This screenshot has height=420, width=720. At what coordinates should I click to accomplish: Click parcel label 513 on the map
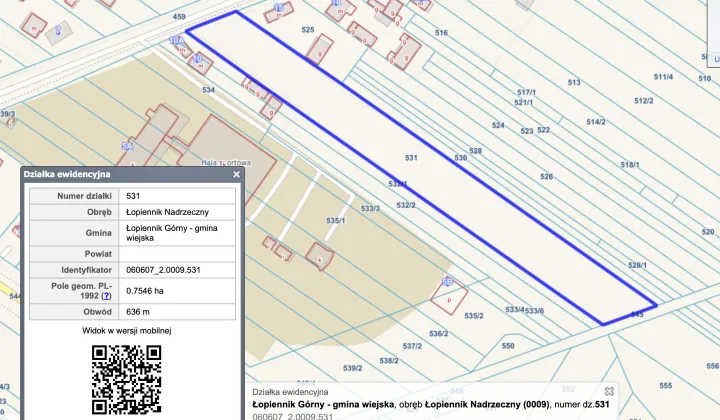point(574,83)
